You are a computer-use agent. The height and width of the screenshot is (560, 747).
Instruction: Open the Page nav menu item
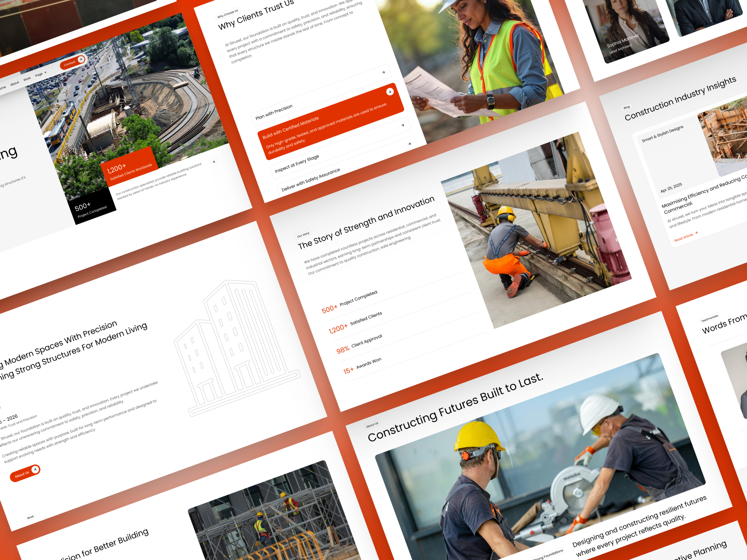(39, 75)
